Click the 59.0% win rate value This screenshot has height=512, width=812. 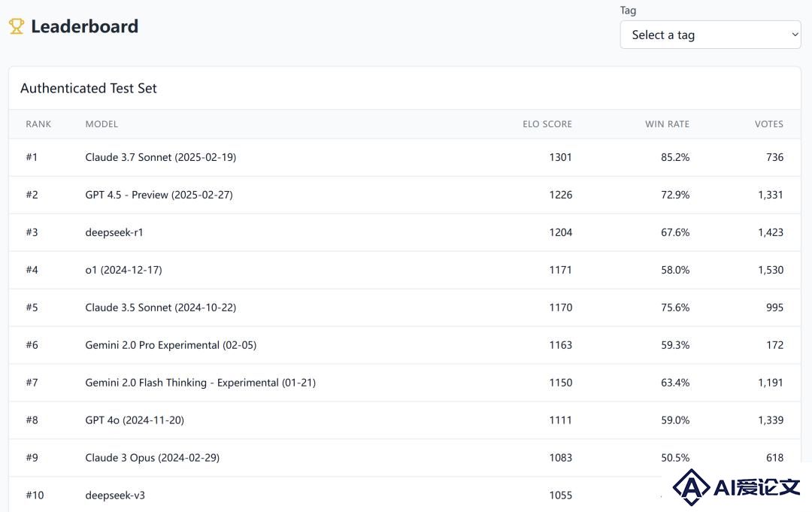coord(675,420)
